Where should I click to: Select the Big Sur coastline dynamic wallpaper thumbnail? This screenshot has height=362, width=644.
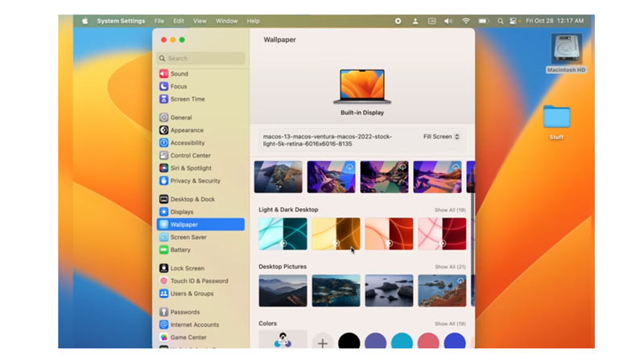pyautogui.click(x=278, y=177)
